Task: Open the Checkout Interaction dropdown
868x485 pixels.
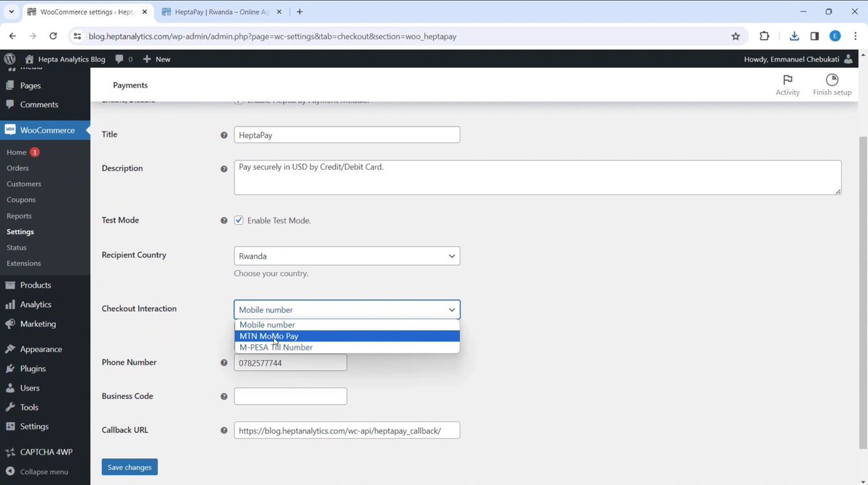Action: point(347,309)
